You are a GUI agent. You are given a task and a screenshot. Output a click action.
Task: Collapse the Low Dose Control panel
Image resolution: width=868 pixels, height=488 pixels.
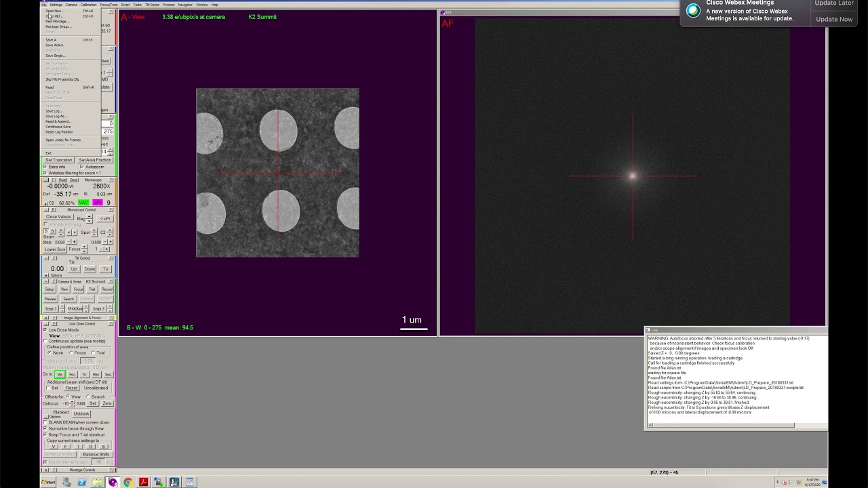click(46, 323)
